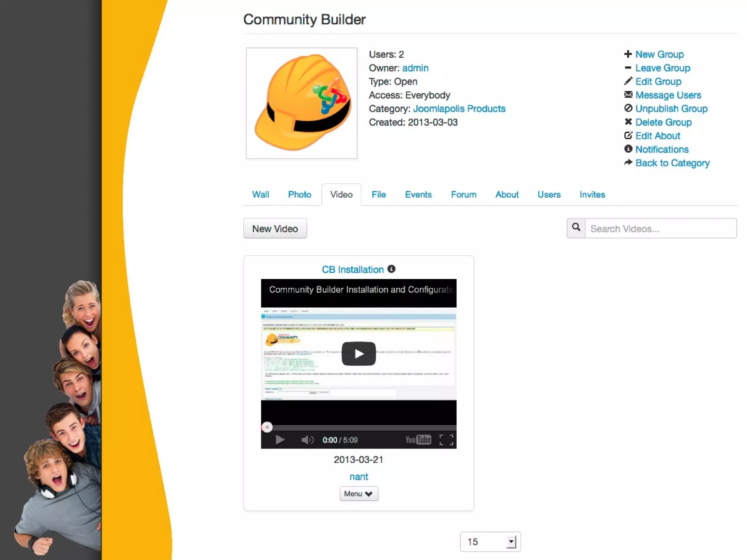
Task: Open the Joomlapolis Products category link
Action: pos(459,109)
